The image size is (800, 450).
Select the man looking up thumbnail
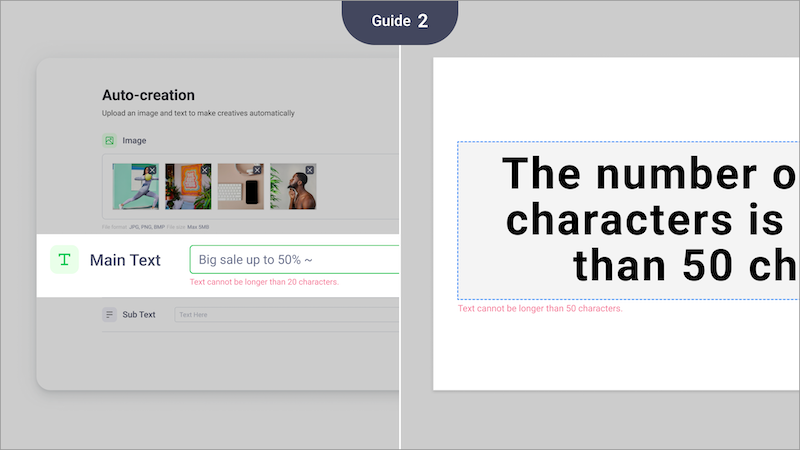(292, 188)
